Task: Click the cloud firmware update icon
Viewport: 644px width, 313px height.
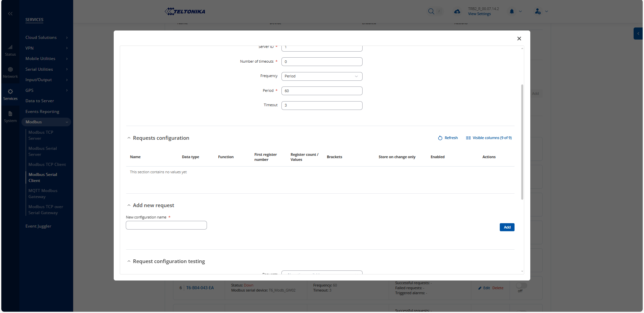Action: coord(457,11)
